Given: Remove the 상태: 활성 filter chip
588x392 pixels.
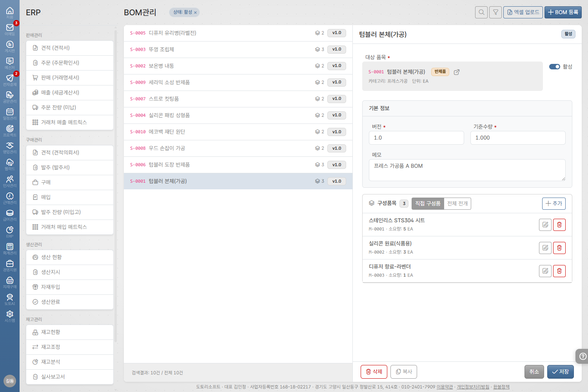Looking at the screenshot, I should (195, 13).
